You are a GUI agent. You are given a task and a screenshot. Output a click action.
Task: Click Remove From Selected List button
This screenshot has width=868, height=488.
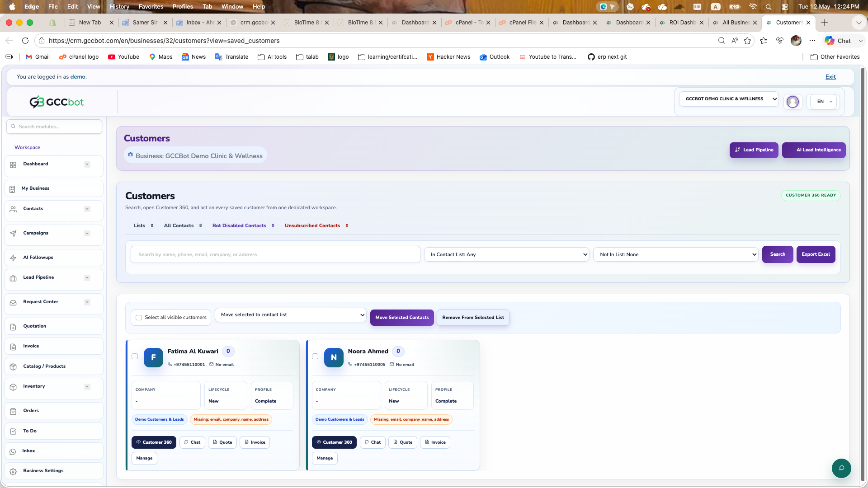tap(473, 318)
